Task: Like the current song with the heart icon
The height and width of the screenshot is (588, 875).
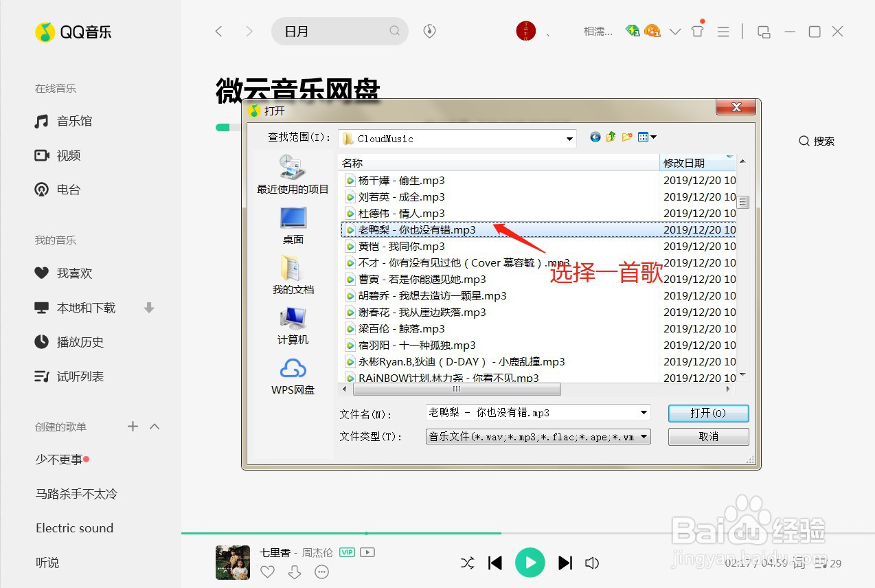Action: [x=268, y=572]
